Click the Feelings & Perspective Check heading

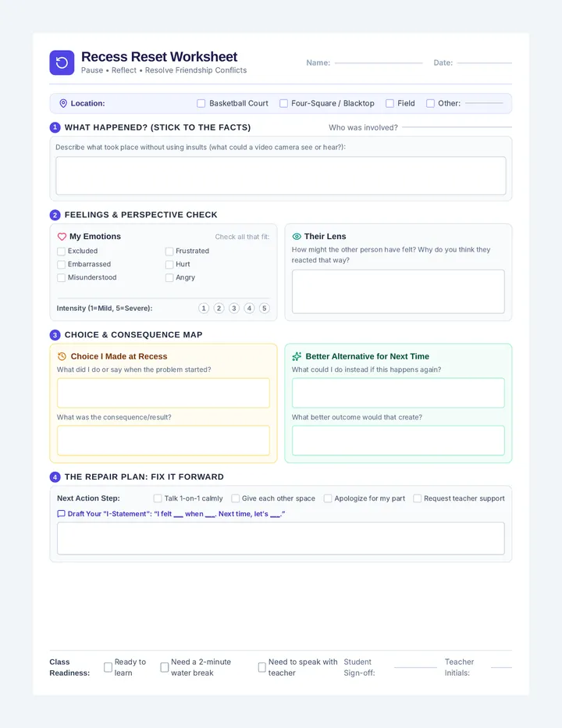click(141, 215)
